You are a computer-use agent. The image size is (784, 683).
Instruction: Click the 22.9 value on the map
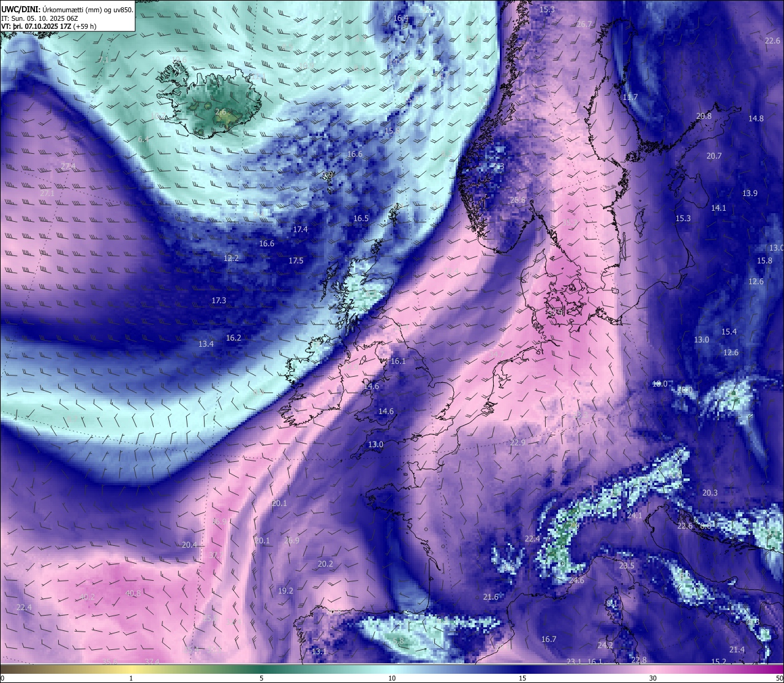pos(518,443)
